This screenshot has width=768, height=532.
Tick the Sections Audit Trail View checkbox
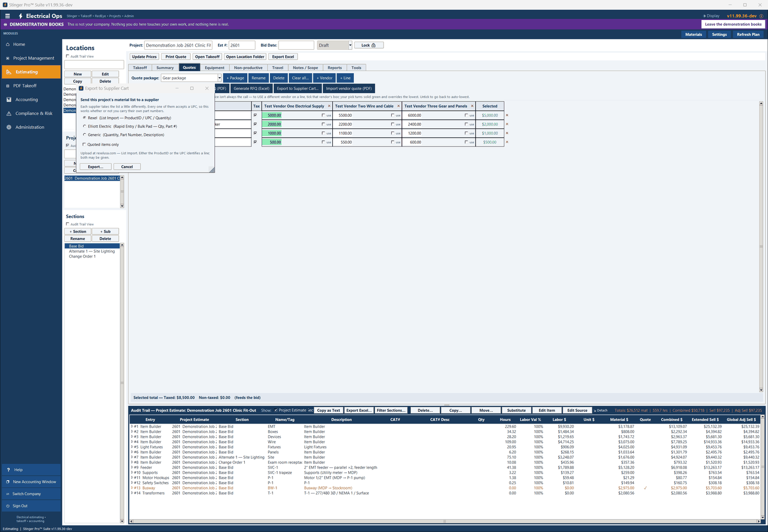click(x=68, y=224)
